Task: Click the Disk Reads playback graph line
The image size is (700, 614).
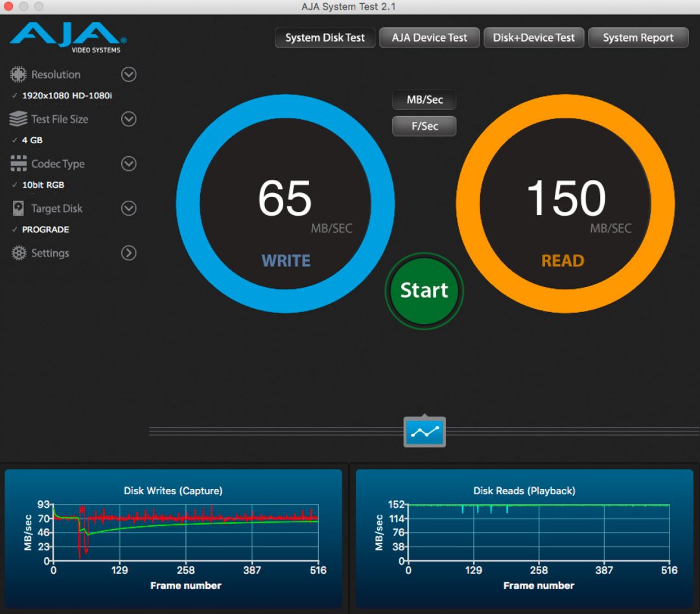Action: point(538,506)
